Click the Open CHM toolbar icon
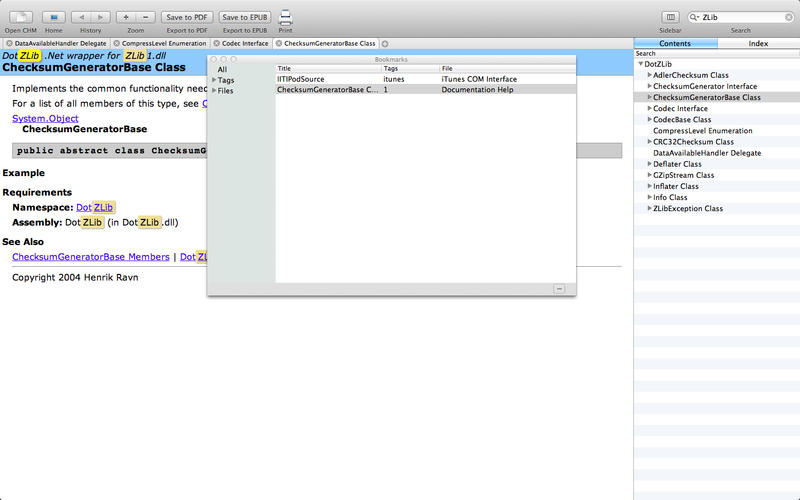This screenshot has height=500, width=800. pyautogui.click(x=20, y=17)
